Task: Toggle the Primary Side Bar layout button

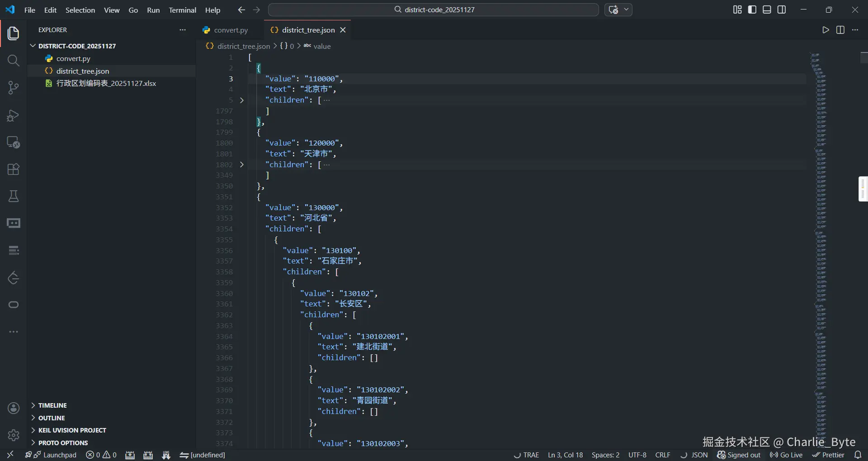Action: point(752,10)
